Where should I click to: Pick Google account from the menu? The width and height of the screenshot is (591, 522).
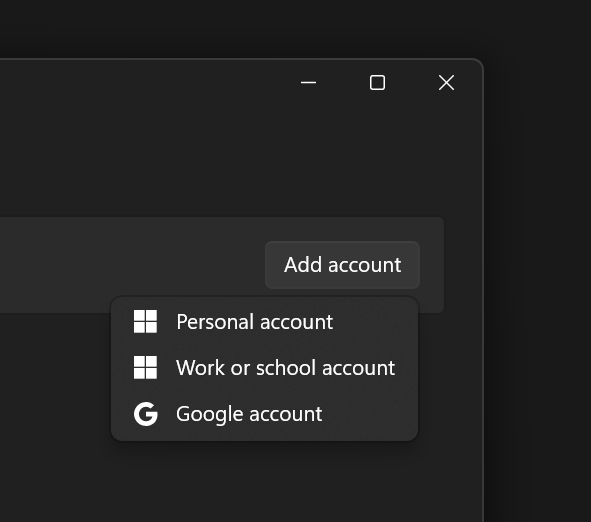tap(264, 414)
